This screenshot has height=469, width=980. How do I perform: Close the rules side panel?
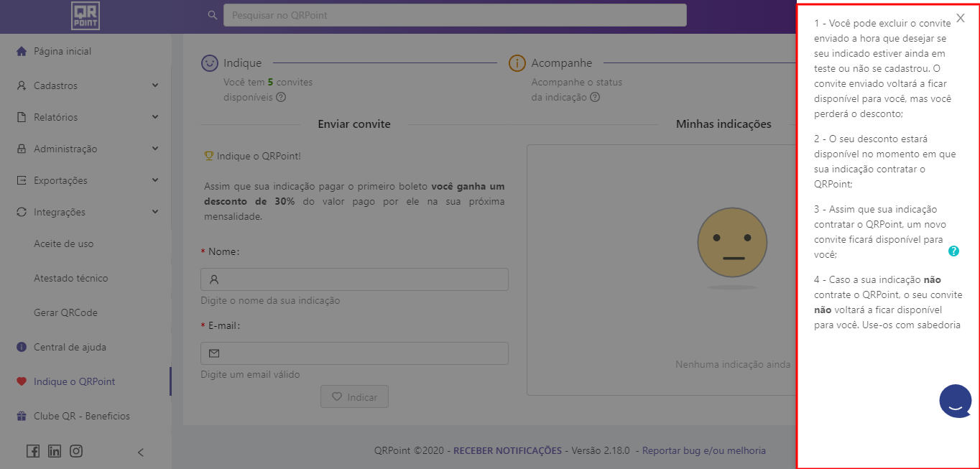(x=960, y=19)
